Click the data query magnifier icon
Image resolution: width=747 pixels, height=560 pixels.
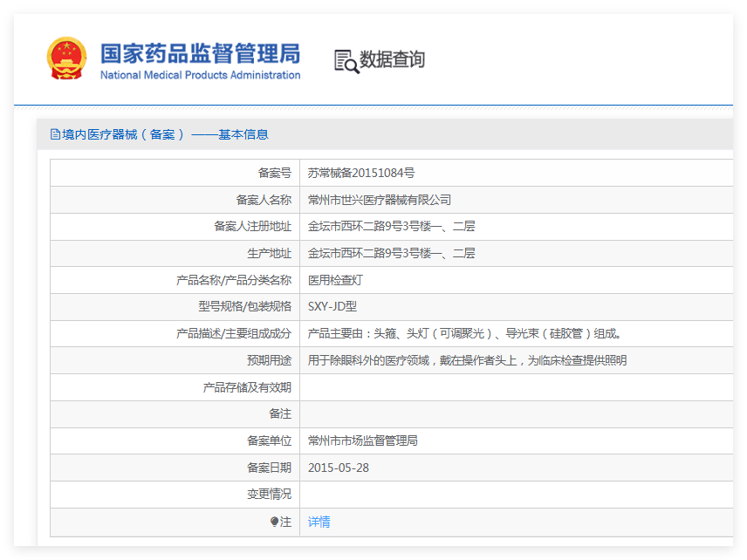pyautogui.click(x=346, y=61)
